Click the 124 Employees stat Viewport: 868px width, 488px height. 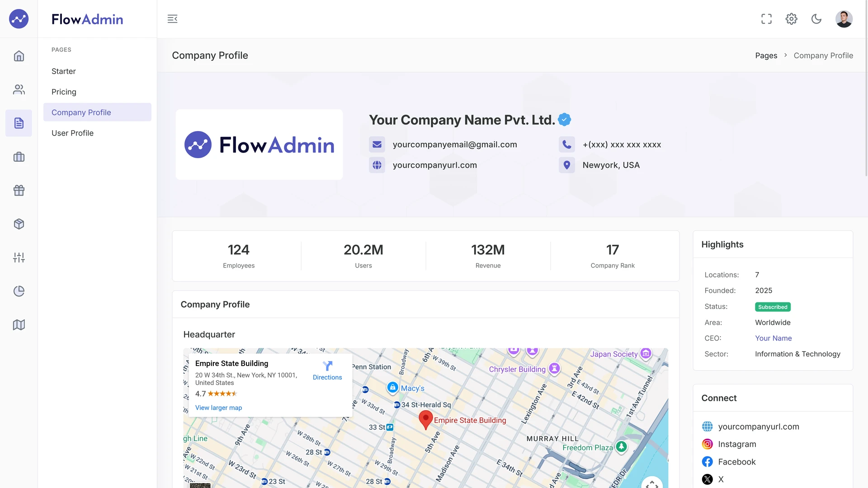tap(239, 256)
